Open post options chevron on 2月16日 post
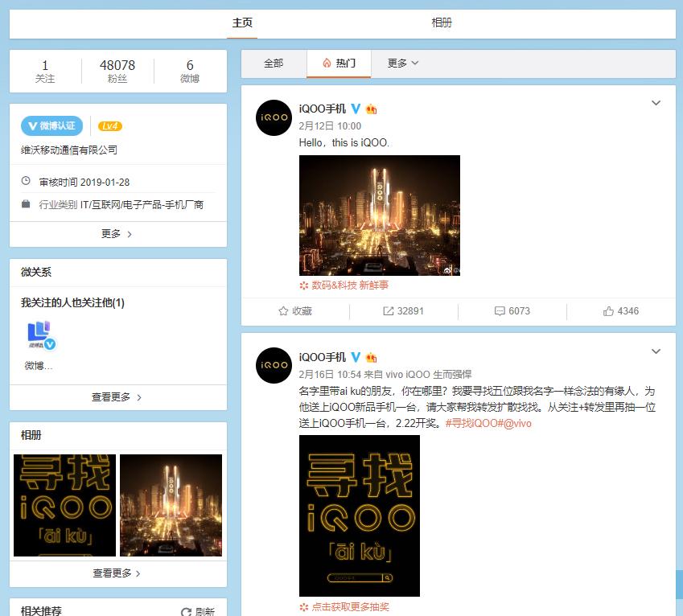This screenshot has width=683, height=616. [x=656, y=351]
